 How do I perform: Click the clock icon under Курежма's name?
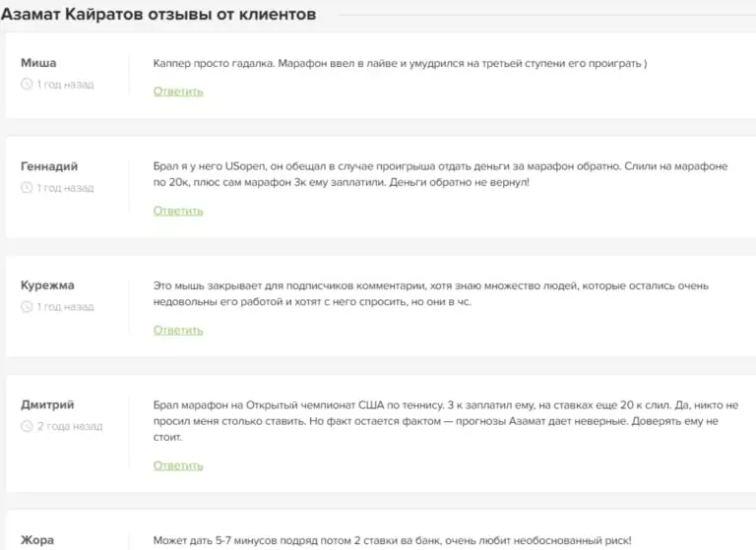click(x=27, y=307)
